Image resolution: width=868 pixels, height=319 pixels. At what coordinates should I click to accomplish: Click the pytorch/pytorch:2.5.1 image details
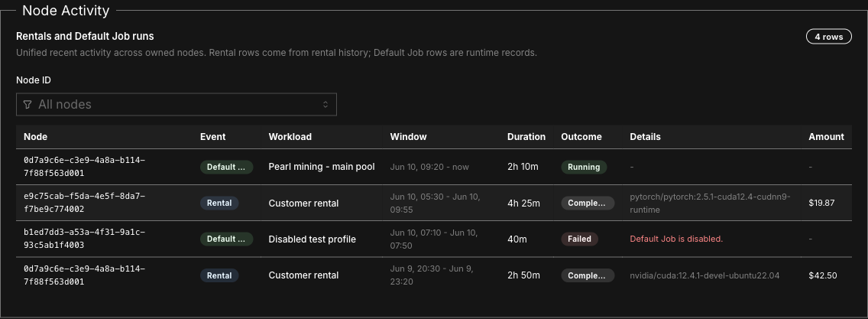[x=711, y=203]
